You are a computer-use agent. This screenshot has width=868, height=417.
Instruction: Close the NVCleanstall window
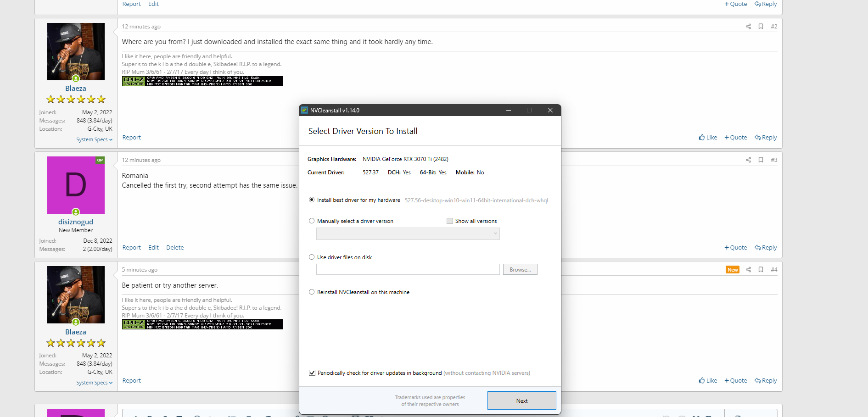550,110
